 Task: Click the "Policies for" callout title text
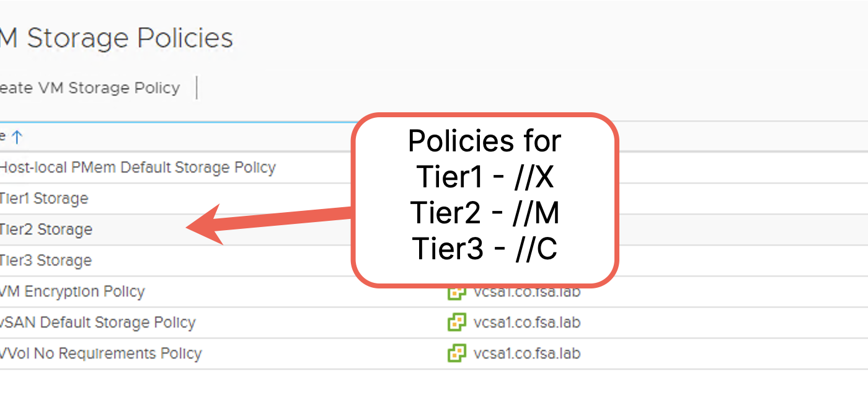click(484, 141)
